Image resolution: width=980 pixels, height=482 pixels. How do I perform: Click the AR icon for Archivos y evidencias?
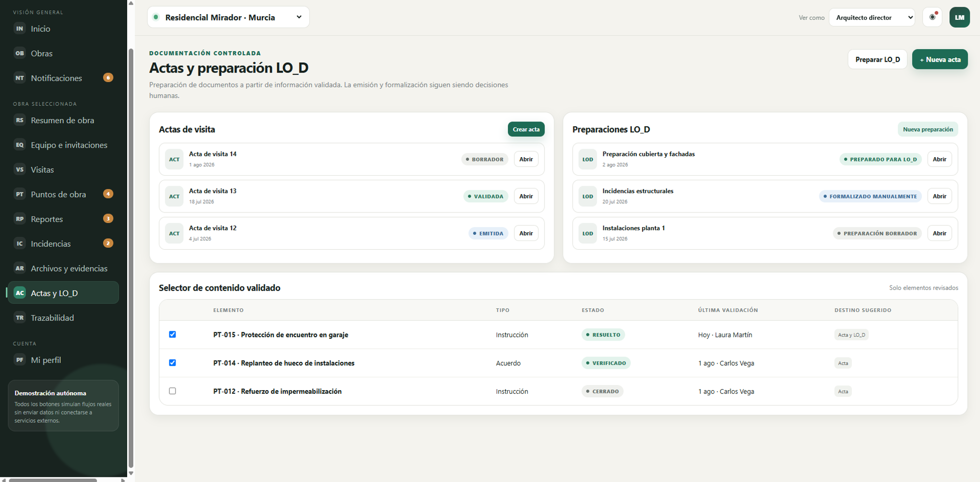point(19,268)
